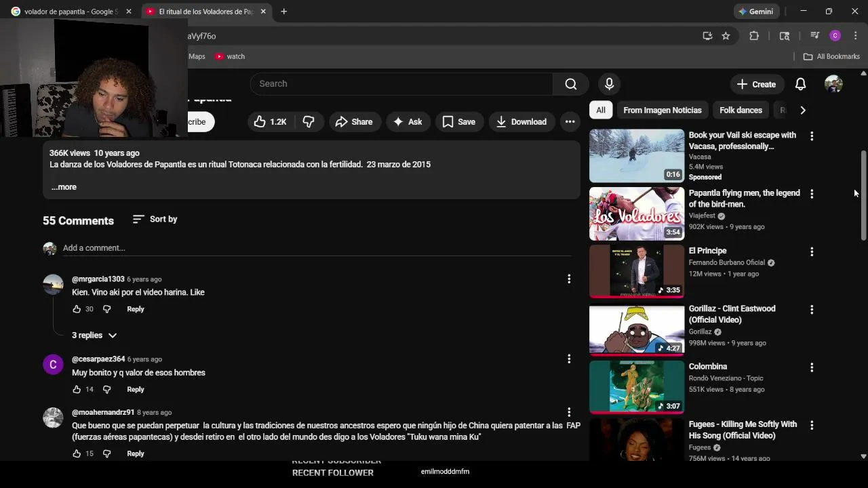The height and width of the screenshot is (488, 868).
Task: Open options menu for @cesarpaez364 comment
Action: 569,359
